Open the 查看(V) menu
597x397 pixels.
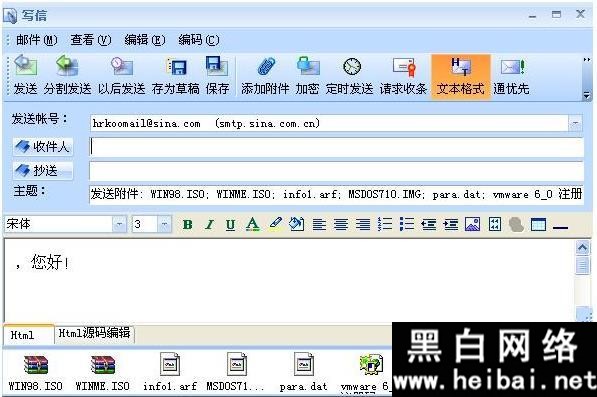pos(91,40)
